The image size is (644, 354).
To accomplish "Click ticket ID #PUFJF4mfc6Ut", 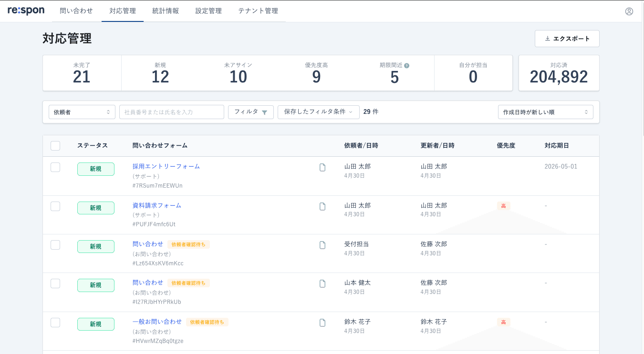I will click(154, 224).
